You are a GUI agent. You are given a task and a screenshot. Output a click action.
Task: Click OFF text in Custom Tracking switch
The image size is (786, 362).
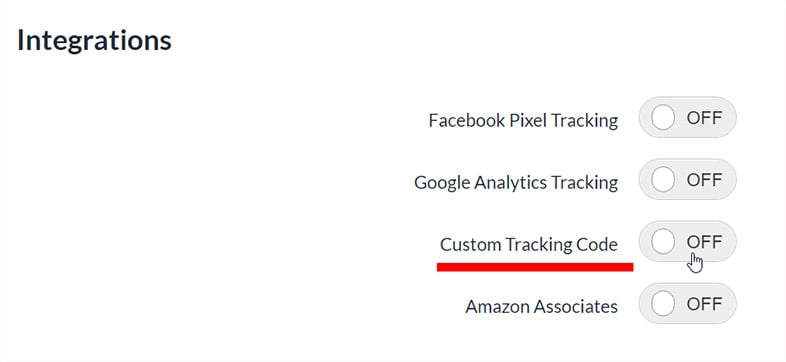click(x=704, y=242)
